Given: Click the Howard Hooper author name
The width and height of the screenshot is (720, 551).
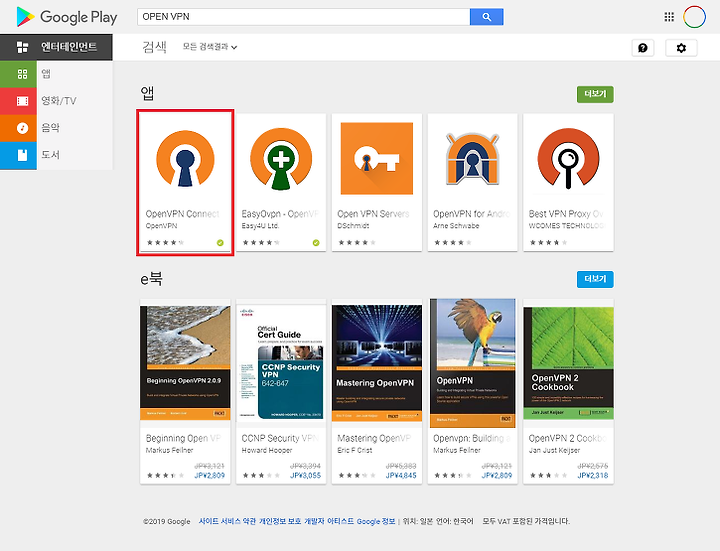Looking at the screenshot, I should pos(267,450).
